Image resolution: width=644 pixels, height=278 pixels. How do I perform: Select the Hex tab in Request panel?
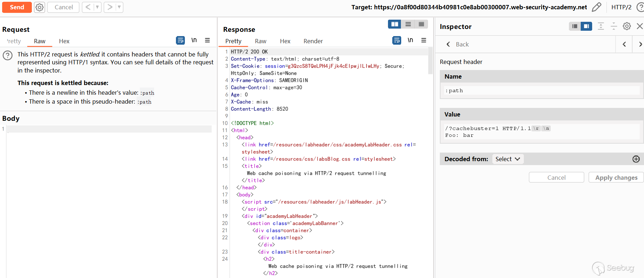[x=64, y=41]
